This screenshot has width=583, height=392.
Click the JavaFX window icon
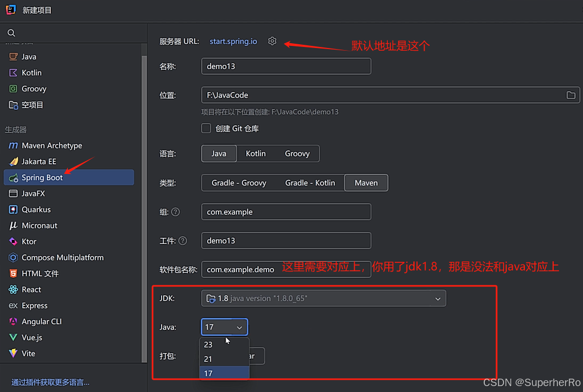[x=13, y=194]
